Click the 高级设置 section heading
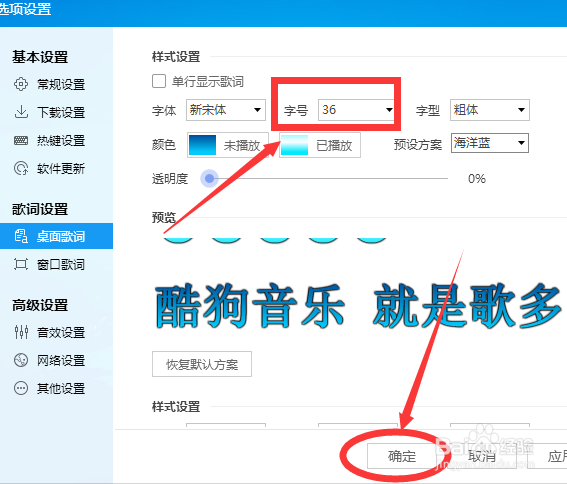The width and height of the screenshot is (567, 484). (40, 305)
